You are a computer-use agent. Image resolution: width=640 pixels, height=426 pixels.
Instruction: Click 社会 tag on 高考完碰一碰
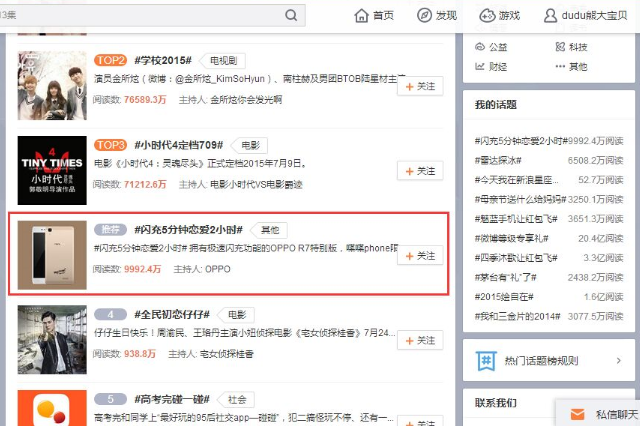[x=236, y=399]
